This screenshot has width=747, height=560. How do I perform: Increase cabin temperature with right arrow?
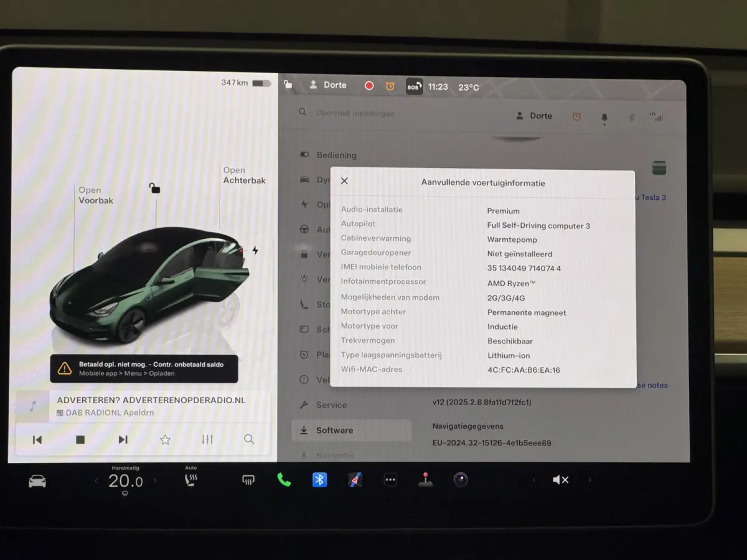155,481
